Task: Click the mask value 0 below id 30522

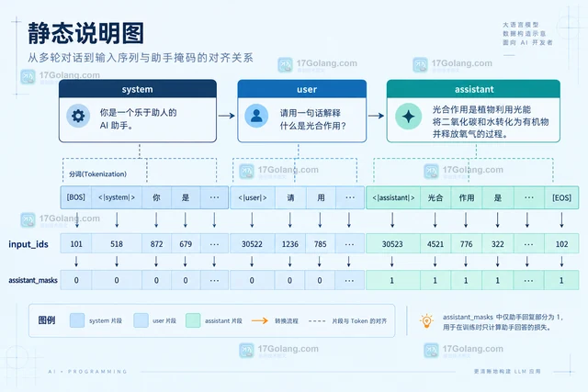Action: point(253,280)
